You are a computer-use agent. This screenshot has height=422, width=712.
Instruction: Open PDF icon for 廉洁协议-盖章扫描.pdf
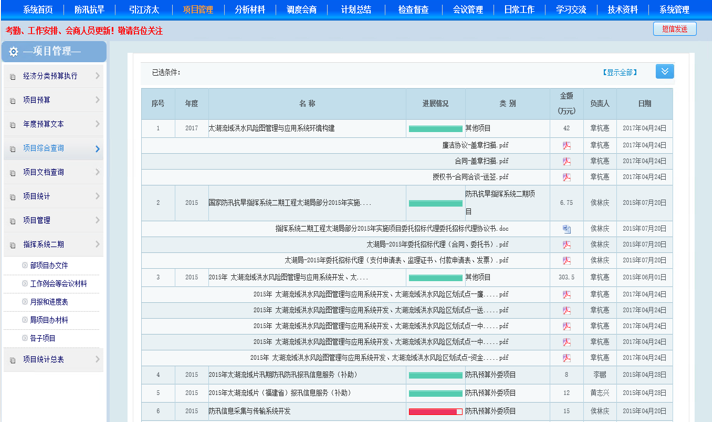[x=566, y=145]
